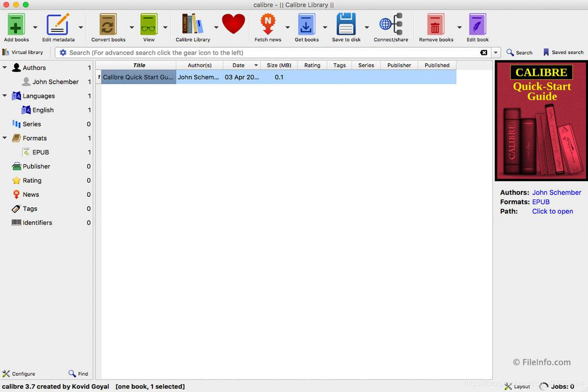588x392 pixels.
Task: Open the Edit metadata dropdown arrow
Action: pos(80,27)
